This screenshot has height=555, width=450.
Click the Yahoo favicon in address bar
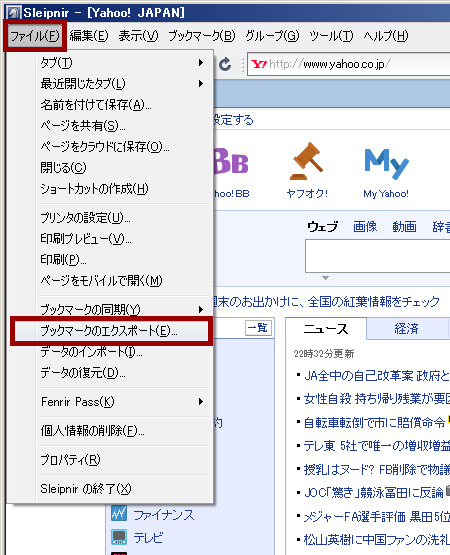click(259, 64)
